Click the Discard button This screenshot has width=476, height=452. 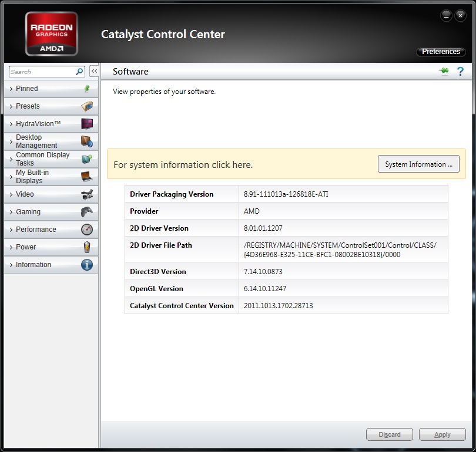(x=390, y=434)
